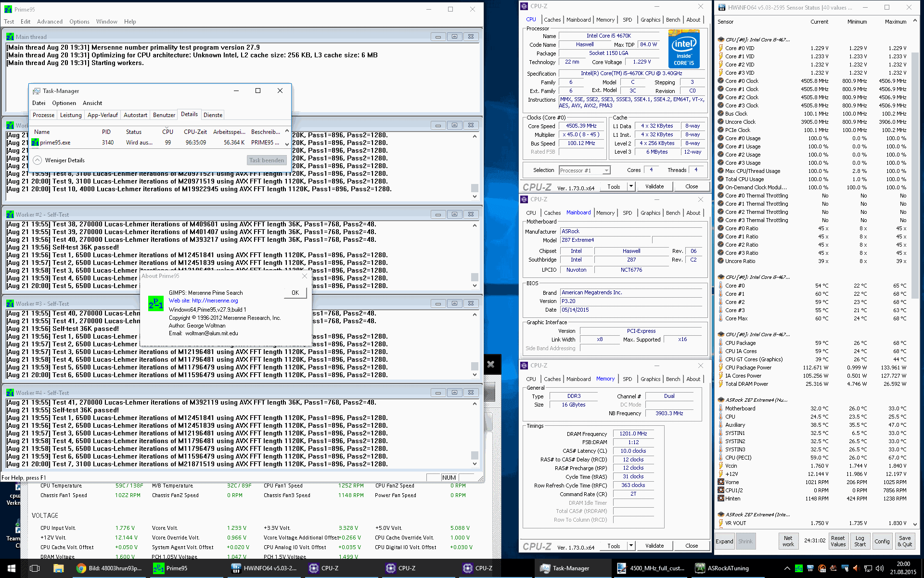924x578 pixels.
Task: Click the Prime95 icon in system tray
Action: [798, 568]
